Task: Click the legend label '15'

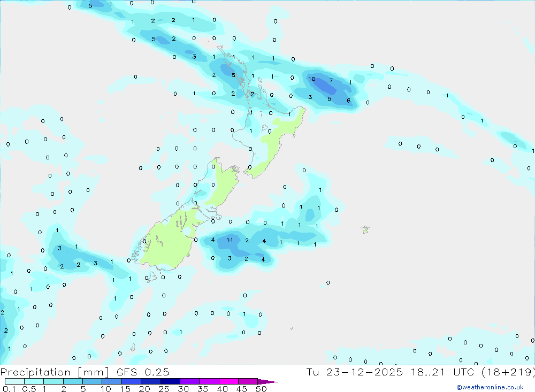Action: [x=125, y=389]
